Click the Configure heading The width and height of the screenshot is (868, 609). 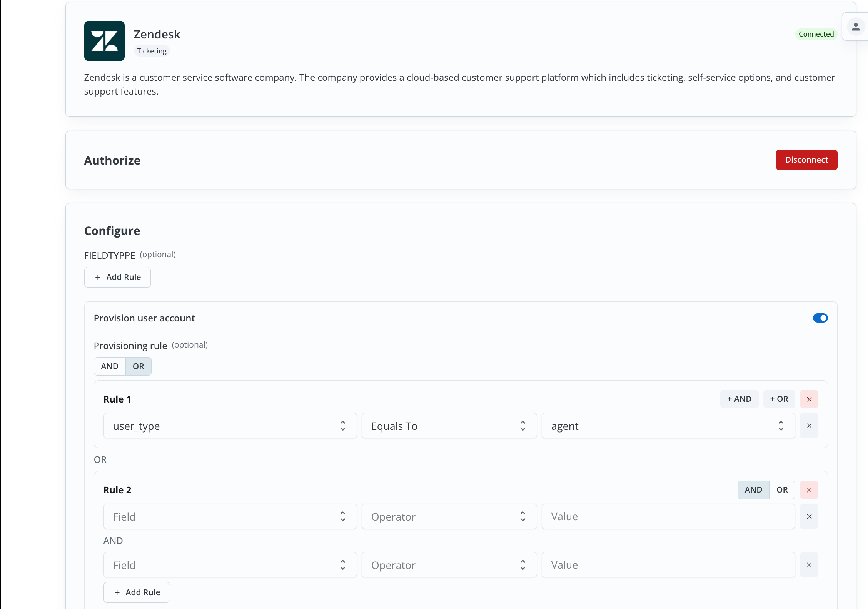coord(112,231)
